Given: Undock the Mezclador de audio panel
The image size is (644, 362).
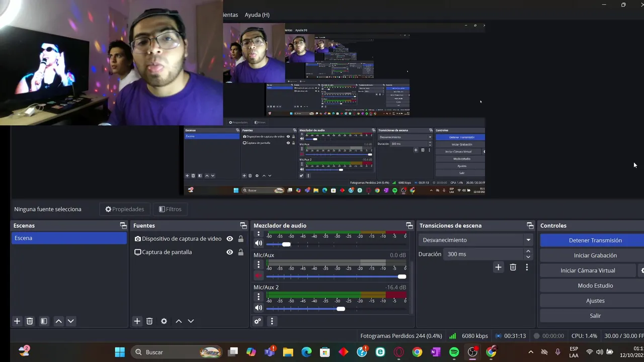Looking at the screenshot, I should click(x=409, y=225).
